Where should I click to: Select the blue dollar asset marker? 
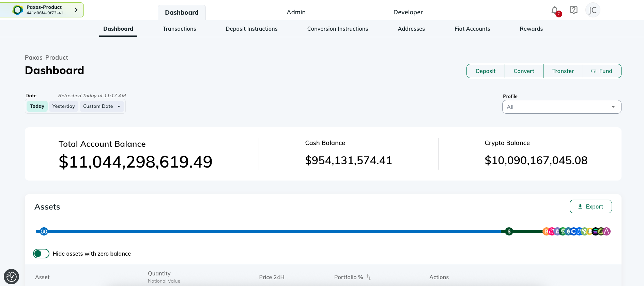click(44, 231)
